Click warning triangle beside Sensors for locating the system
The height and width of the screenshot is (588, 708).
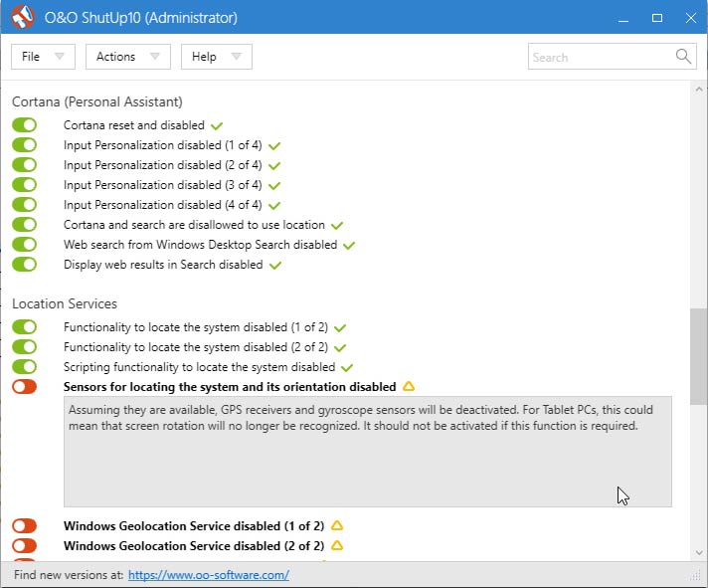[409, 387]
